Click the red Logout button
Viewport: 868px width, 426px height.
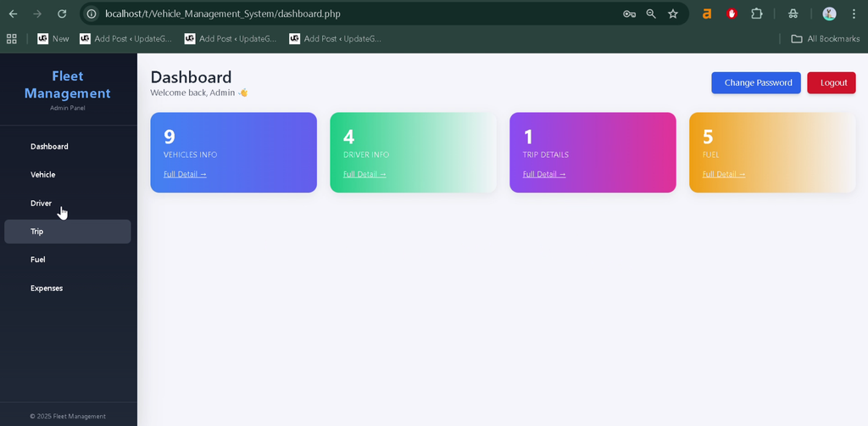[x=832, y=82]
